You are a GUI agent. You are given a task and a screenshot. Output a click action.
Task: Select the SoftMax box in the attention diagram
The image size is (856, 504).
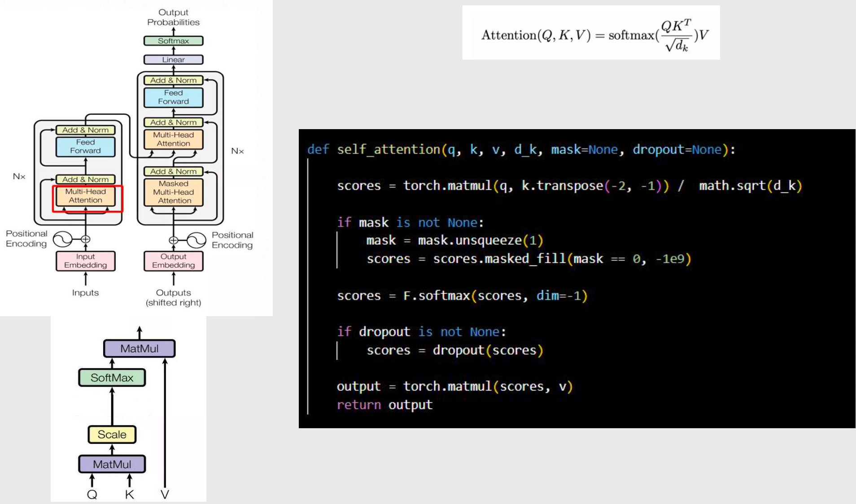[112, 378]
